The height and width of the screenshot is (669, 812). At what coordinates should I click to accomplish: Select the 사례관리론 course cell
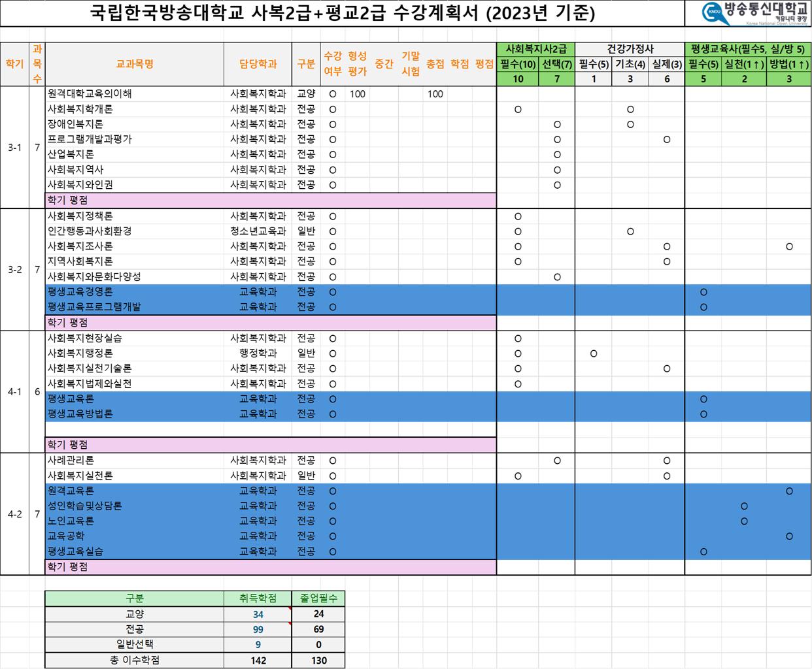(x=135, y=461)
